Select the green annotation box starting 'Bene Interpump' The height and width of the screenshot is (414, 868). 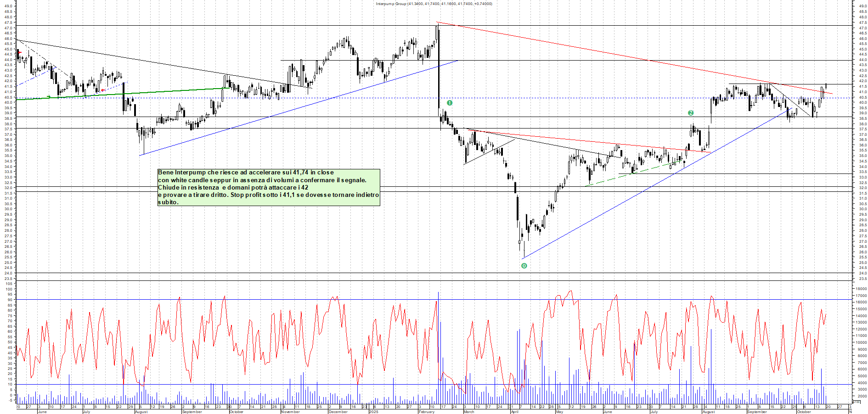pos(269,187)
